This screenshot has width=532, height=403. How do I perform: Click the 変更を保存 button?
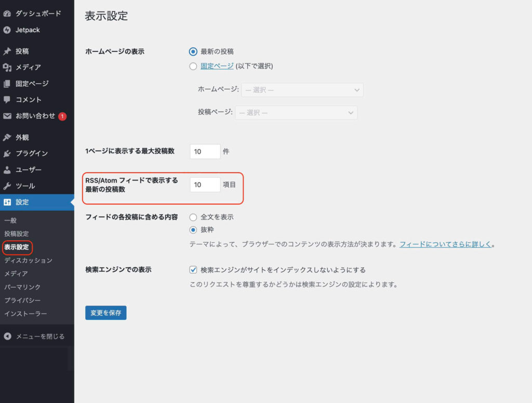pyautogui.click(x=105, y=313)
